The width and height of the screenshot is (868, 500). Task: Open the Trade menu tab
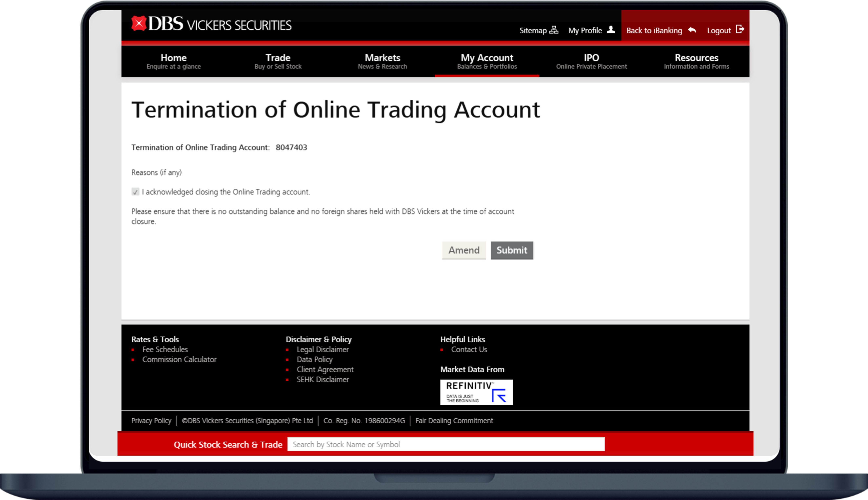[x=278, y=61]
